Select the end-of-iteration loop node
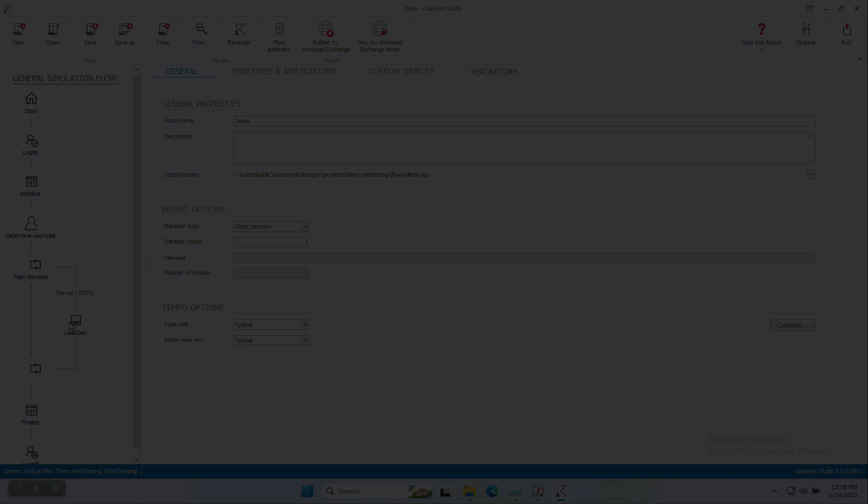 (x=36, y=369)
